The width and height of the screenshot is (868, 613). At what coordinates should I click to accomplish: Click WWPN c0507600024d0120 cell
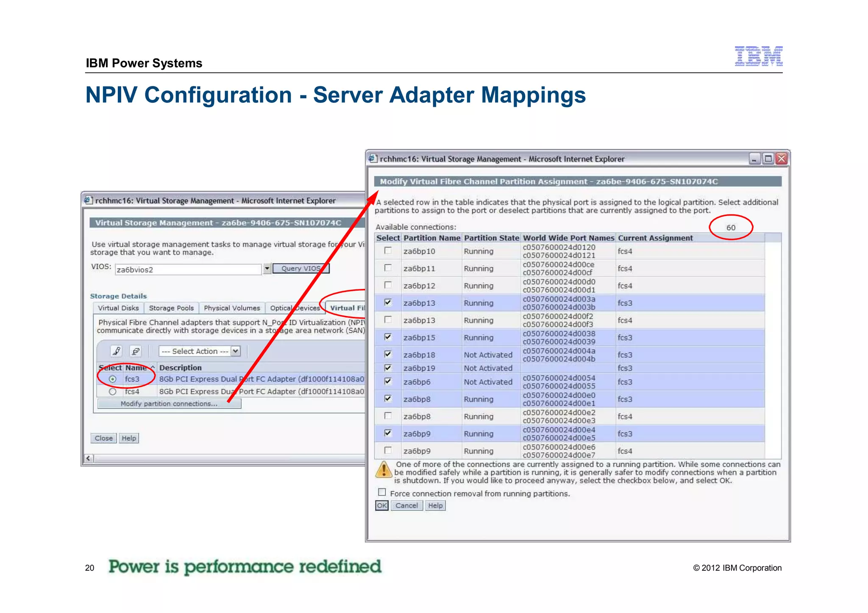(559, 247)
